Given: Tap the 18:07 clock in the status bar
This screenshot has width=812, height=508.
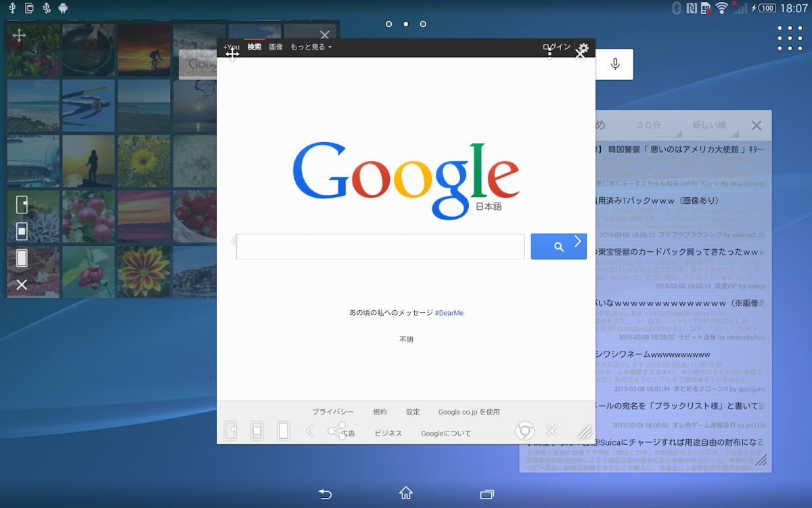Looking at the screenshot, I should point(794,8).
